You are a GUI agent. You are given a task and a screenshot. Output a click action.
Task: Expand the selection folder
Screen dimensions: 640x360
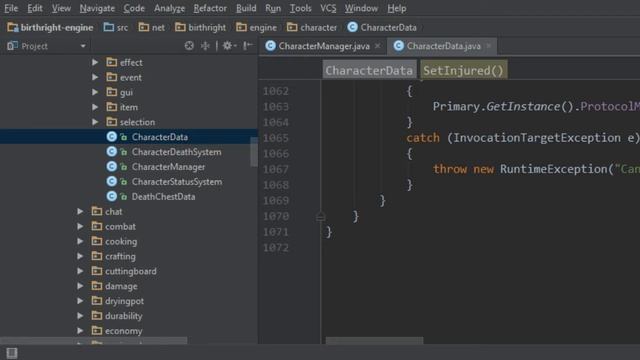click(x=95, y=122)
